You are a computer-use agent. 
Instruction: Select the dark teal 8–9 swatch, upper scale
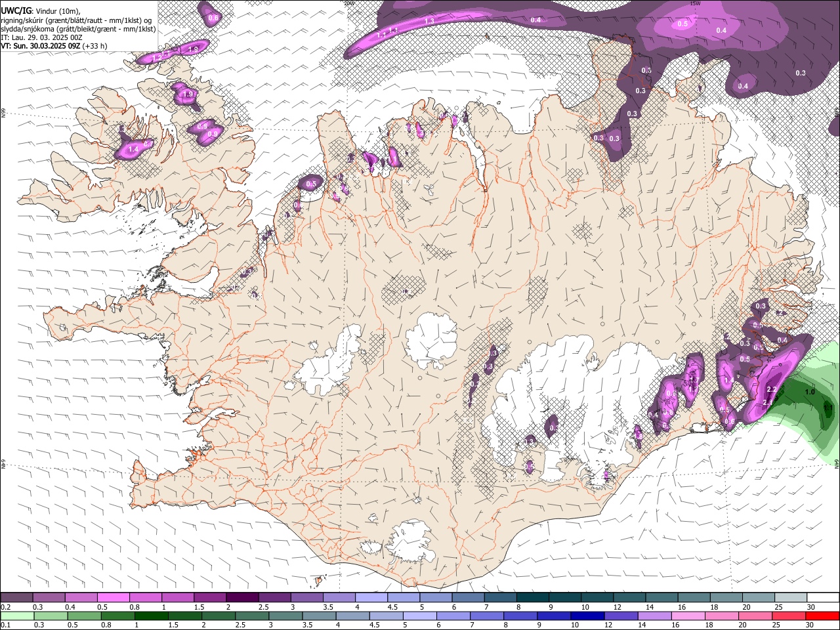(x=532, y=598)
